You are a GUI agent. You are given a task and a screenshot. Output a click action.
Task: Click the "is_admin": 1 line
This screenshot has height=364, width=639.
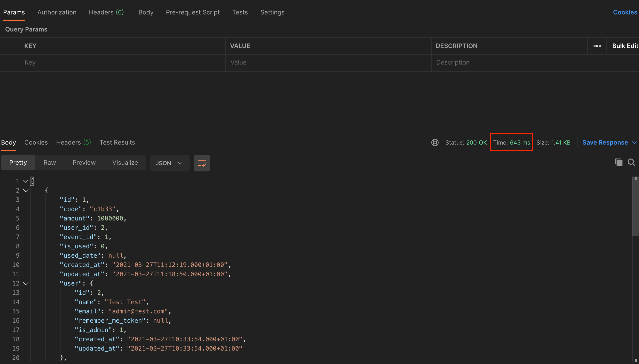click(x=101, y=330)
